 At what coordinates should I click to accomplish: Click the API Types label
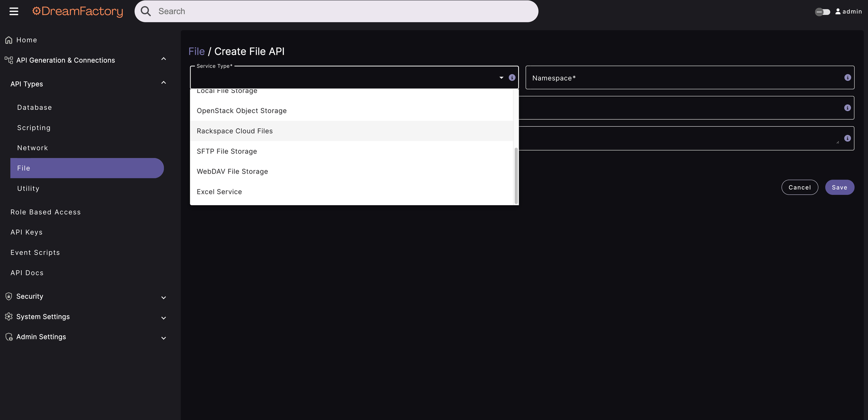26,84
